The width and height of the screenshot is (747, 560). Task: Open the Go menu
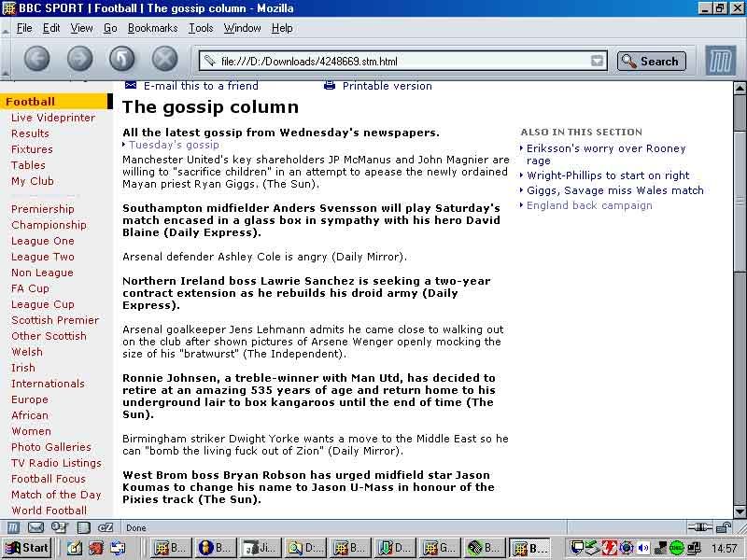[x=110, y=28]
